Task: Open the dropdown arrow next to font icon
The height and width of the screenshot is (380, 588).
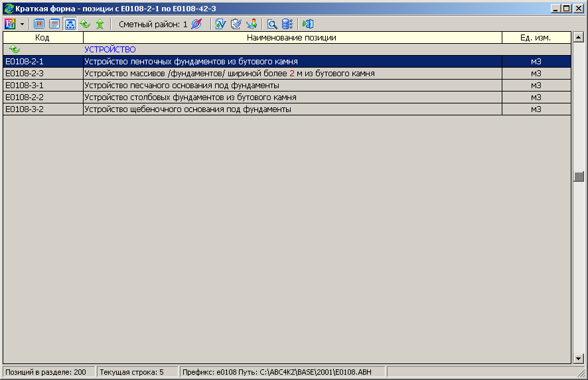Action: (x=22, y=25)
